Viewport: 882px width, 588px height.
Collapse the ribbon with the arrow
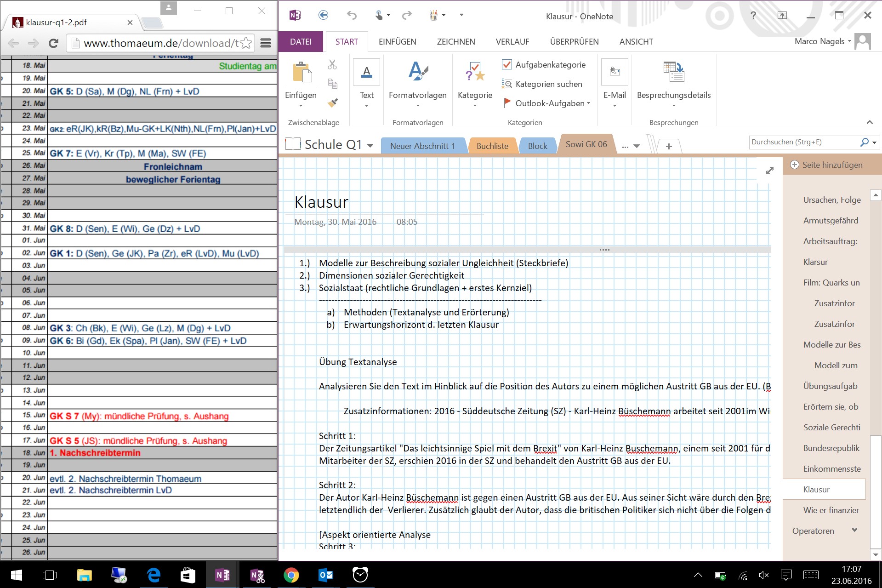click(x=870, y=122)
